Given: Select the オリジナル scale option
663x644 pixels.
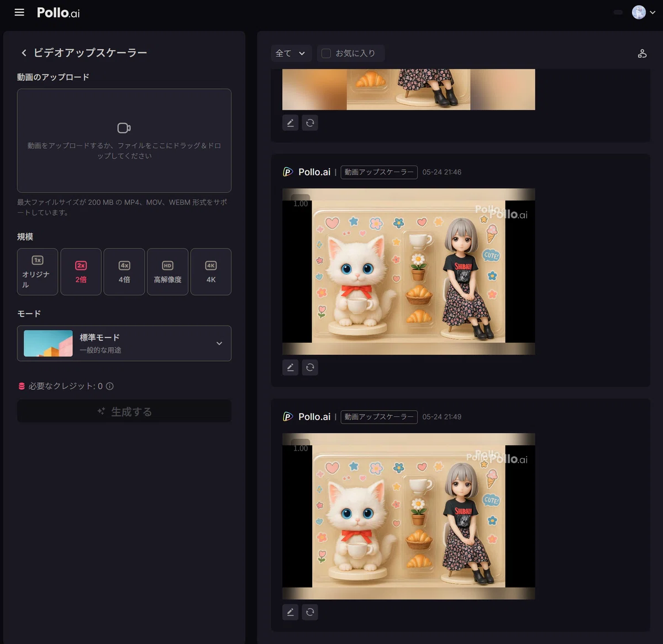Looking at the screenshot, I should click(x=38, y=271).
